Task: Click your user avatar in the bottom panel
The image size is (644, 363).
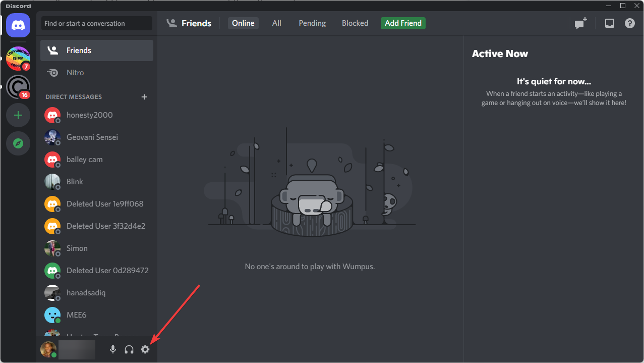Action: [x=48, y=349]
